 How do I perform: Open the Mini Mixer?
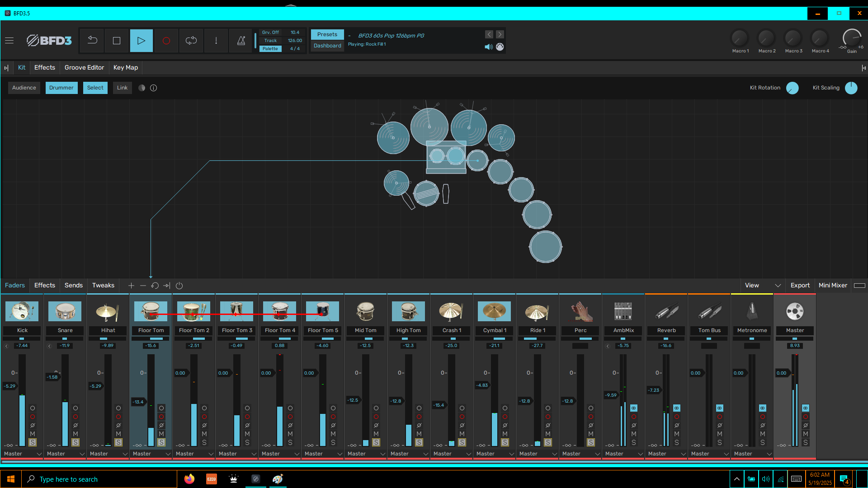point(833,286)
